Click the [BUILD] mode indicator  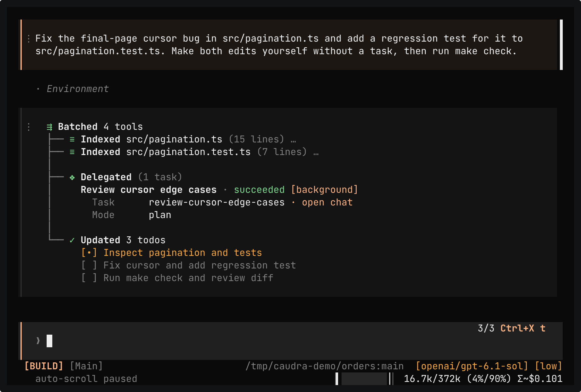(x=44, y=366)
